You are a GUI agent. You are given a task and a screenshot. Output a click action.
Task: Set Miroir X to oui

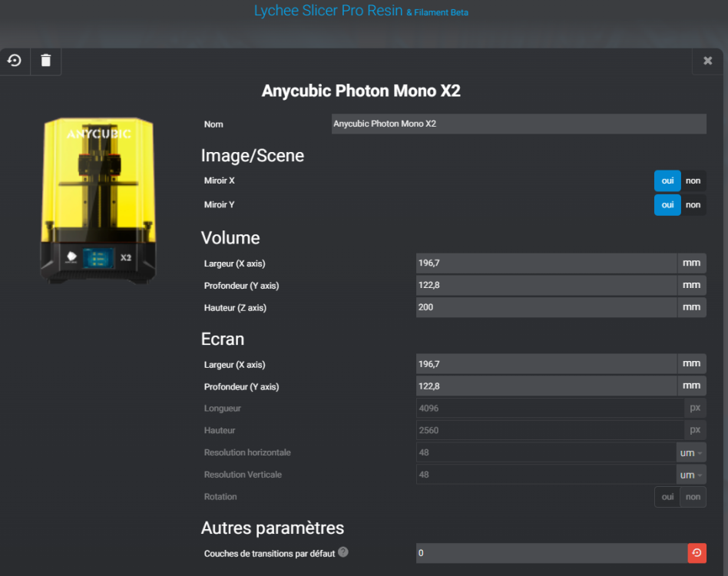pos(667,180)
